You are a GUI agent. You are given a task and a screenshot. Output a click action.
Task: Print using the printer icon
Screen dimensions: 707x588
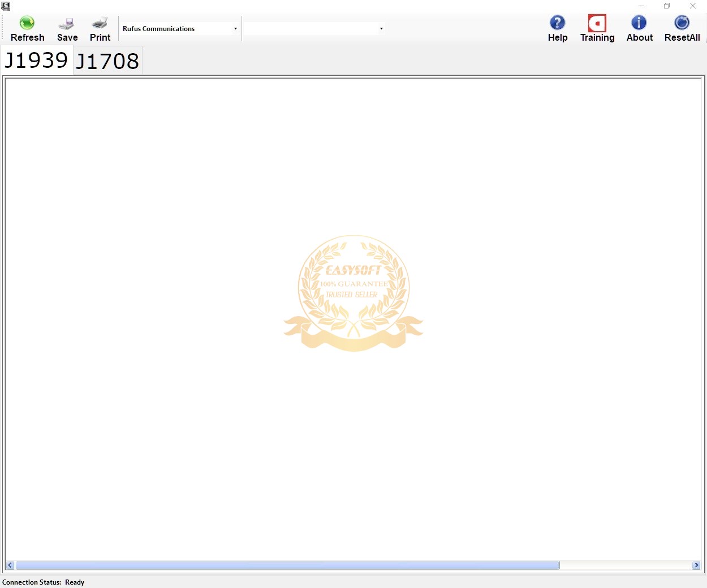pyautogui.click(x=100, y=23)
